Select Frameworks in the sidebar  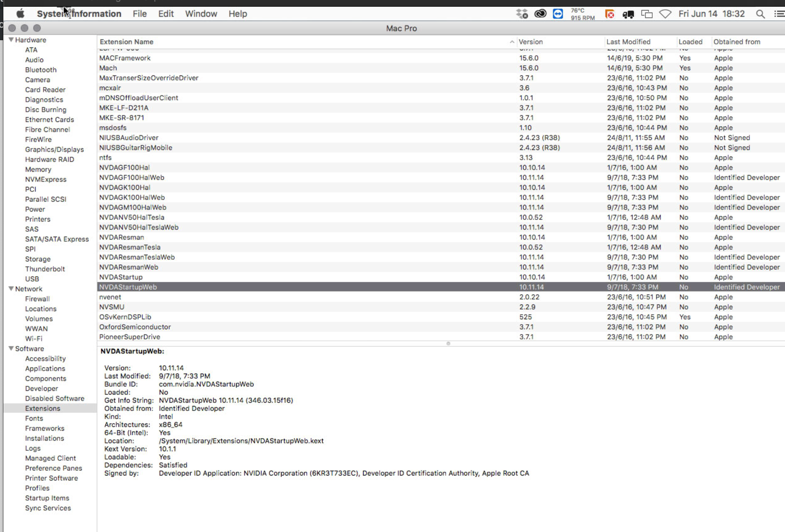click(45, 428)
